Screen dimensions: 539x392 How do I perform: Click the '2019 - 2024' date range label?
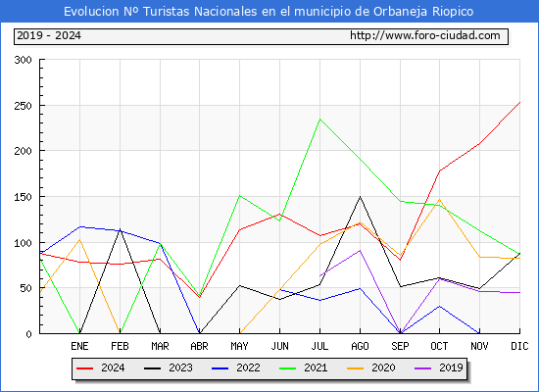[49, 35]
